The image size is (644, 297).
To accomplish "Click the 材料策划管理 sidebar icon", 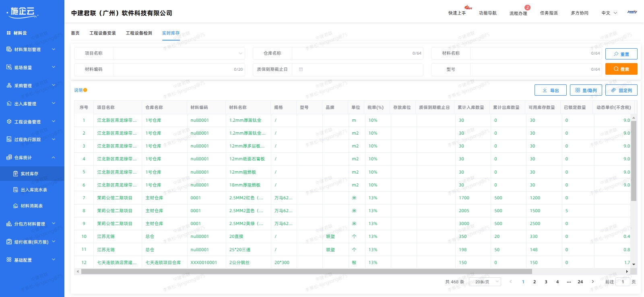I will [9, 49].
